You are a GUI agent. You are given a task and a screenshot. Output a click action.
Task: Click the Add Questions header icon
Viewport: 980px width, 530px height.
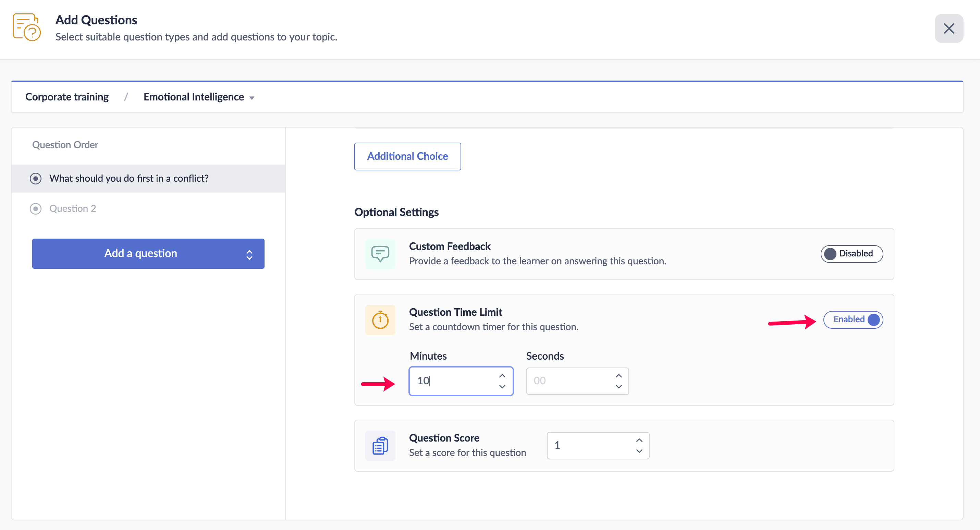(27, 27)
